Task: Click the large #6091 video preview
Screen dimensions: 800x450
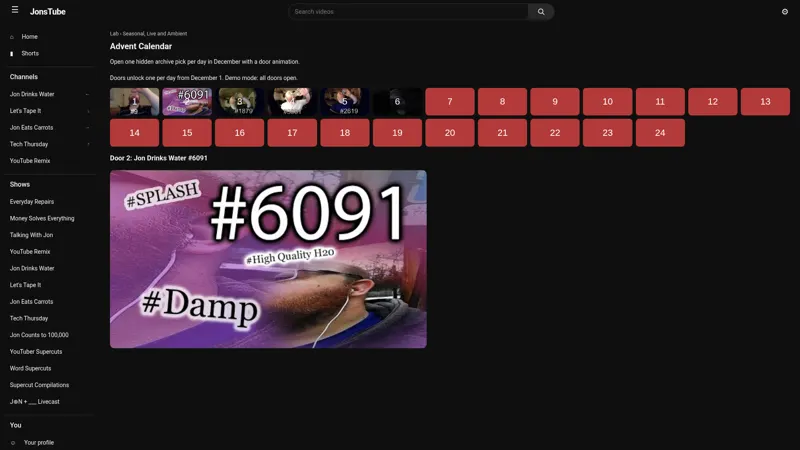Action: (268, 259)
